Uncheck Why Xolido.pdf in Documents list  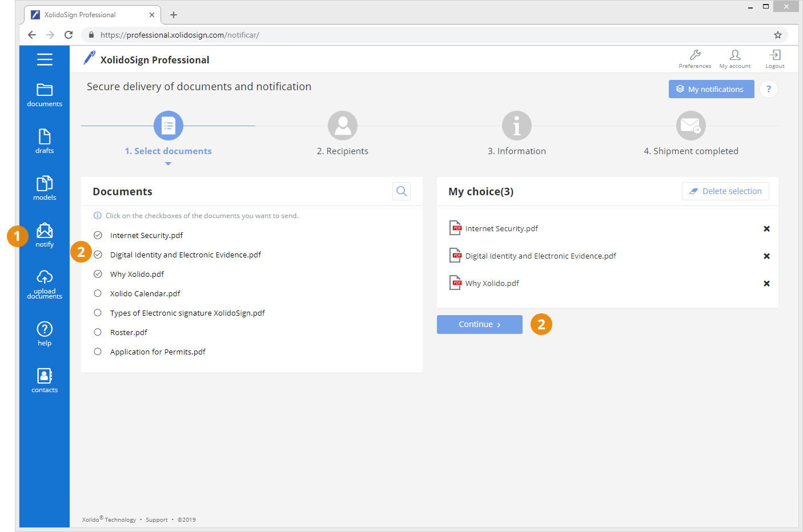(x=98, y=274)
